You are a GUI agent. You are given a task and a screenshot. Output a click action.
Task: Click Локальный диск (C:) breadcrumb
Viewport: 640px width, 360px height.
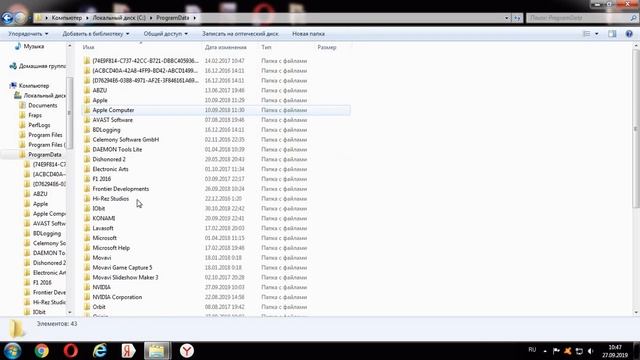tap(119, 18)
